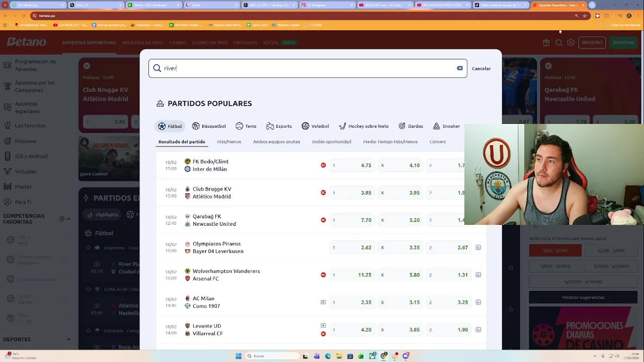Open the Casino menu item
Screen dimensions: 644x362
click(177, 43)
